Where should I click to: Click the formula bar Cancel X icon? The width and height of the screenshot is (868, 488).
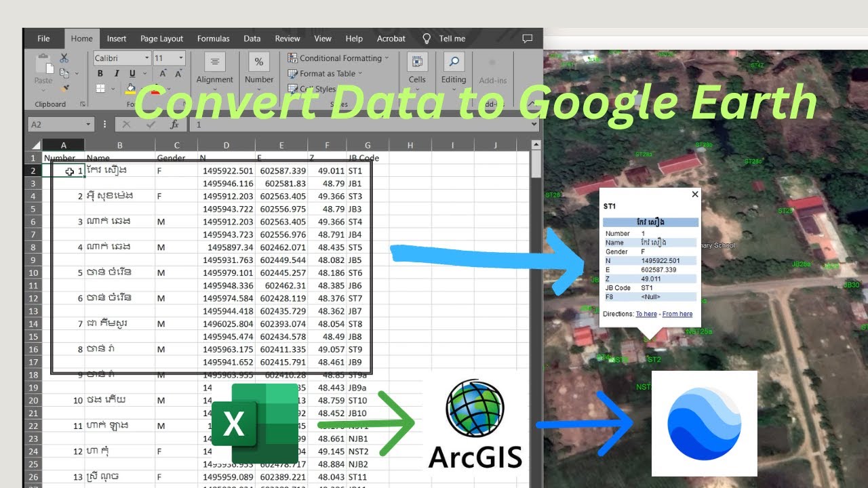pos(126,125)
